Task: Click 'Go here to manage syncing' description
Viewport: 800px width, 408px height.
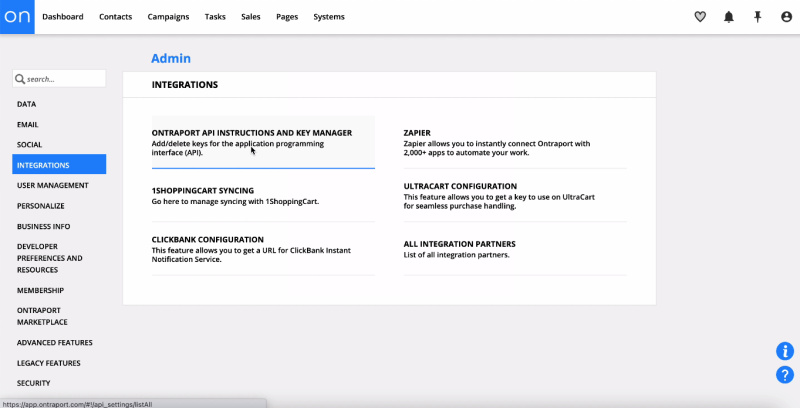Action: pos(235,201)
